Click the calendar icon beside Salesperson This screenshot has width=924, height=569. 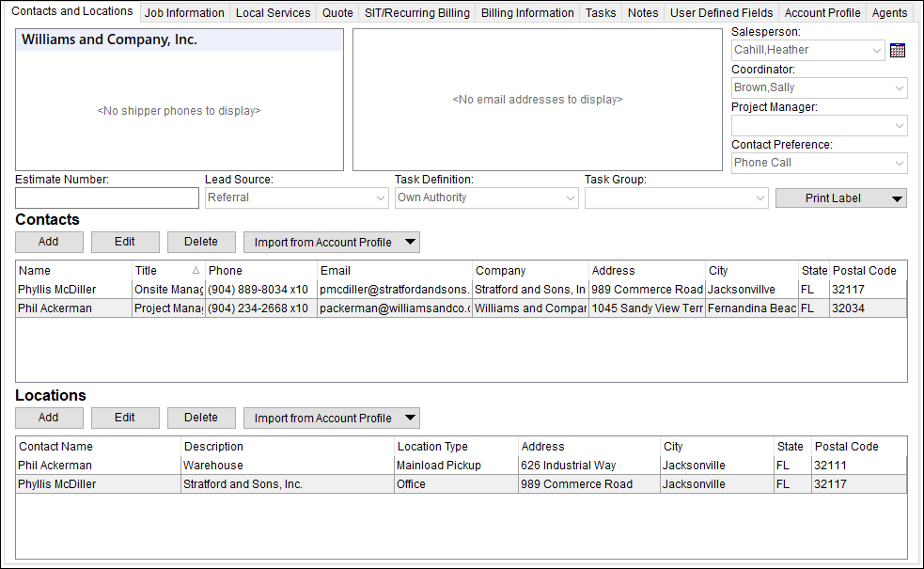tap(899, 49)
